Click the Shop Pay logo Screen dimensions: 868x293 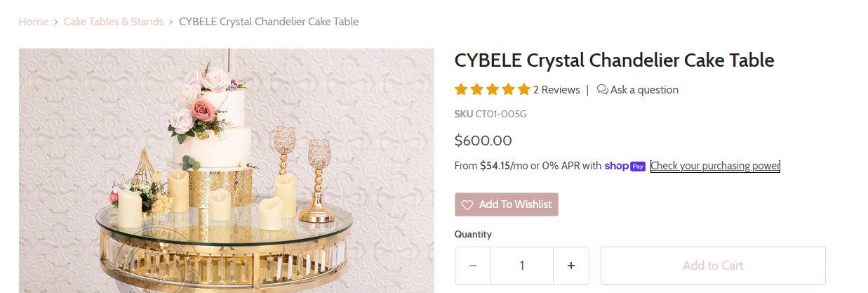625,167
